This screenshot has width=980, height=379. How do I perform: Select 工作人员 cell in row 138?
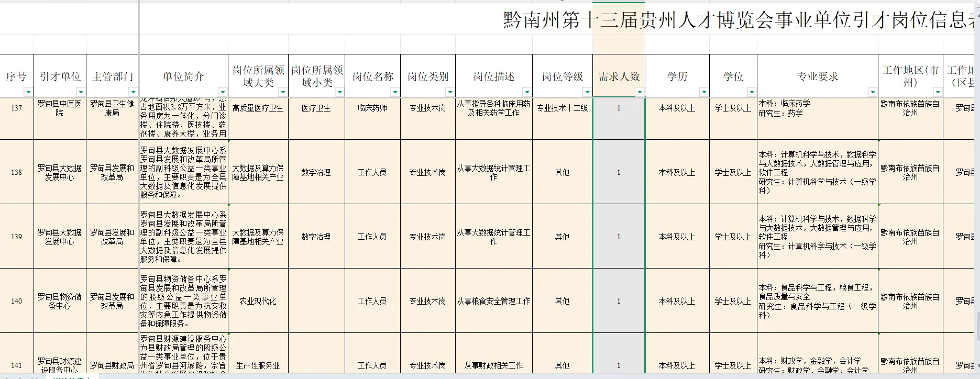point(372,172)
